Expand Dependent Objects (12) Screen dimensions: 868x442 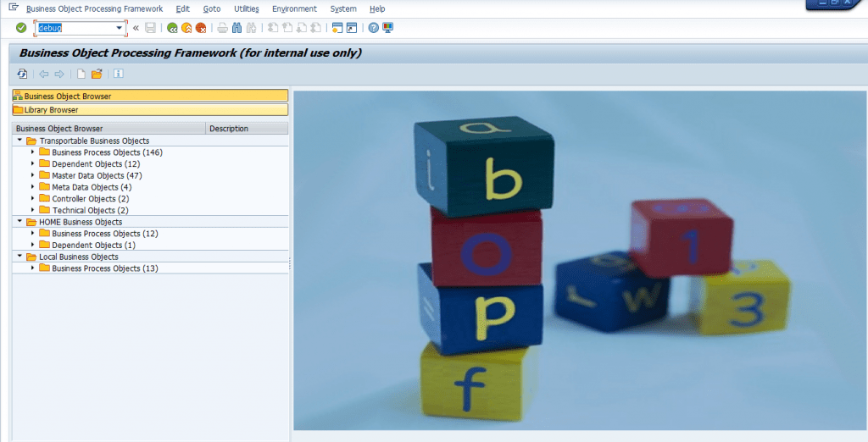pos(33,163)
